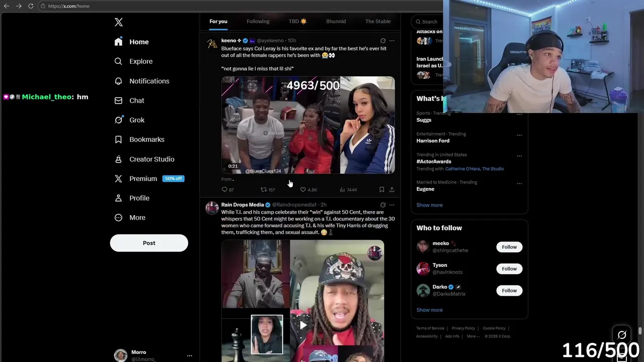Open more options on Rain Drops Media post

(392, 205)
